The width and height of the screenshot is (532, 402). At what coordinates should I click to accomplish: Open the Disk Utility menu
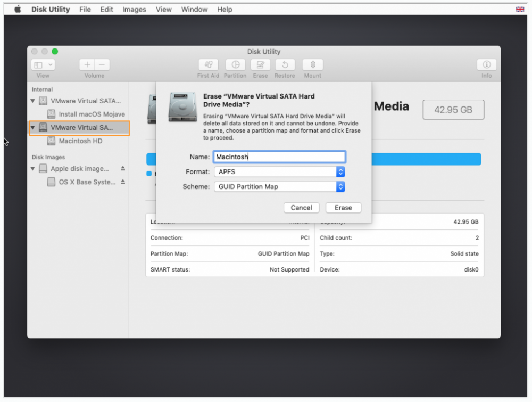pyautogui.click(x=51, y=10)
